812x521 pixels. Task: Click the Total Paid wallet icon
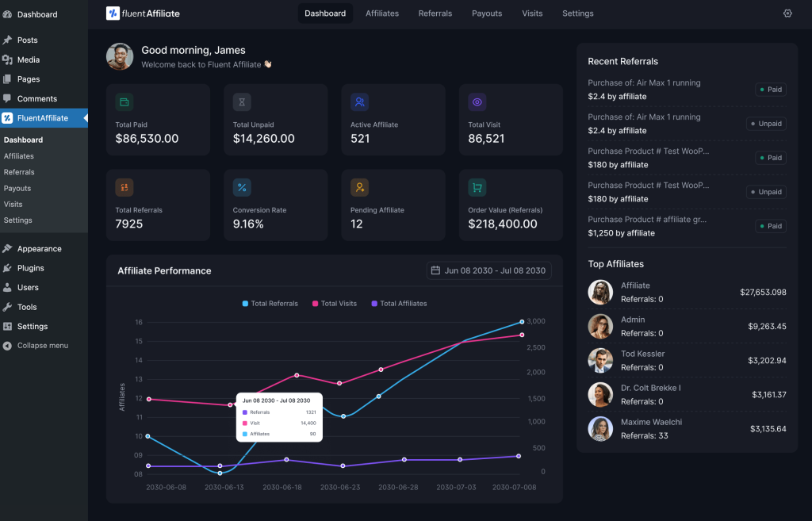[x=124, y=102]
